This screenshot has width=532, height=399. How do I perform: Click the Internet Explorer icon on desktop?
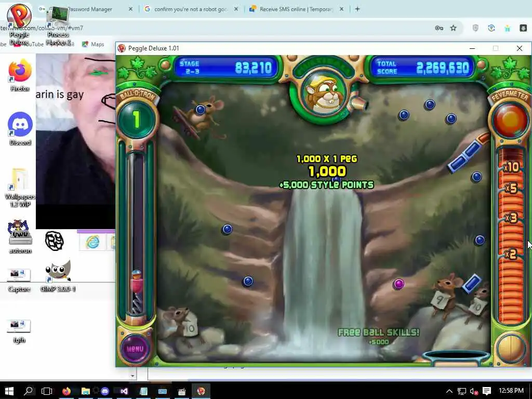point(92,242)
